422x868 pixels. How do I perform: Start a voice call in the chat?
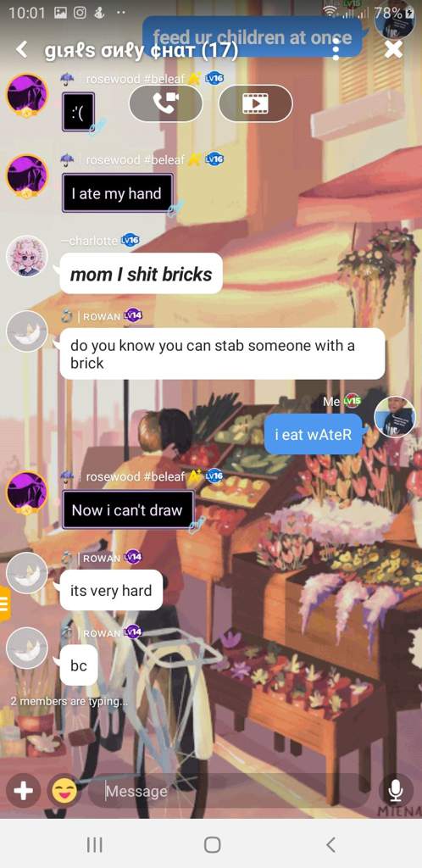pos(165,103)
